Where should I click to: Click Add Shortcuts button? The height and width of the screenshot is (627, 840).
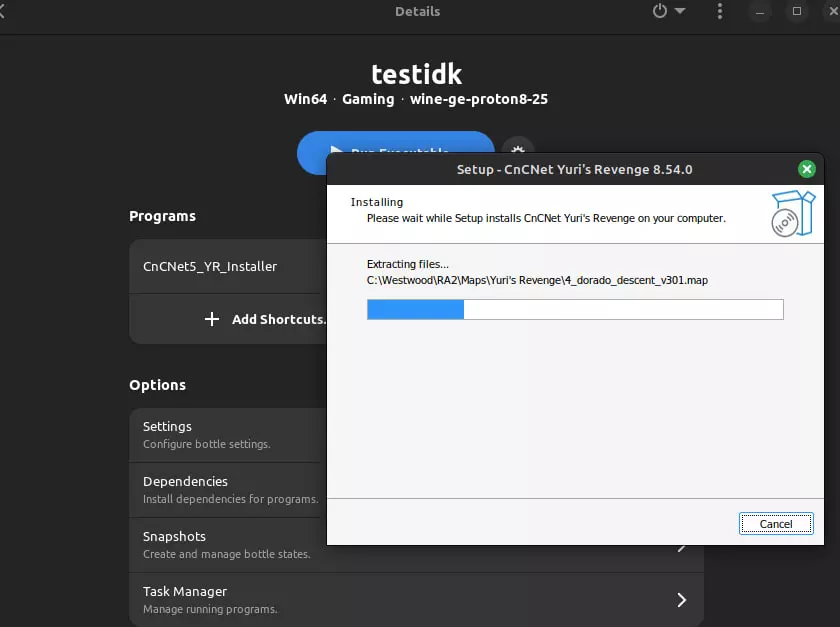coord(228,319)
